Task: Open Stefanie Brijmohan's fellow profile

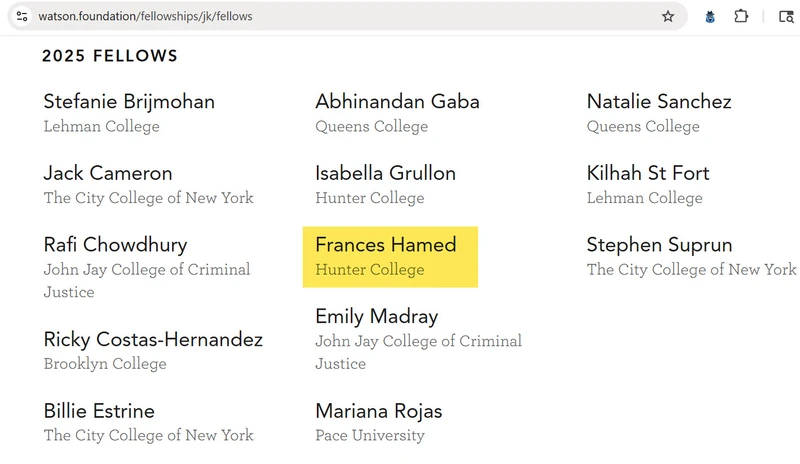Action: click(x=129, y=102)
